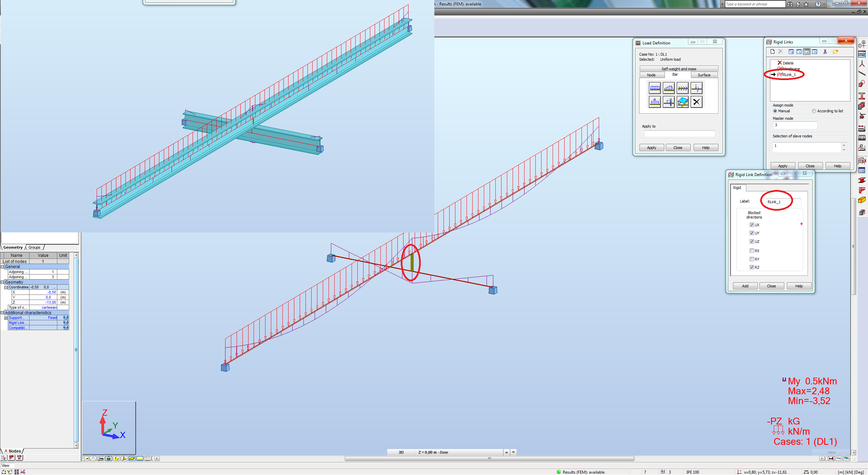Enable the RX blocked direction checkbox
This screenshot has height=475, width=868.
752,250
